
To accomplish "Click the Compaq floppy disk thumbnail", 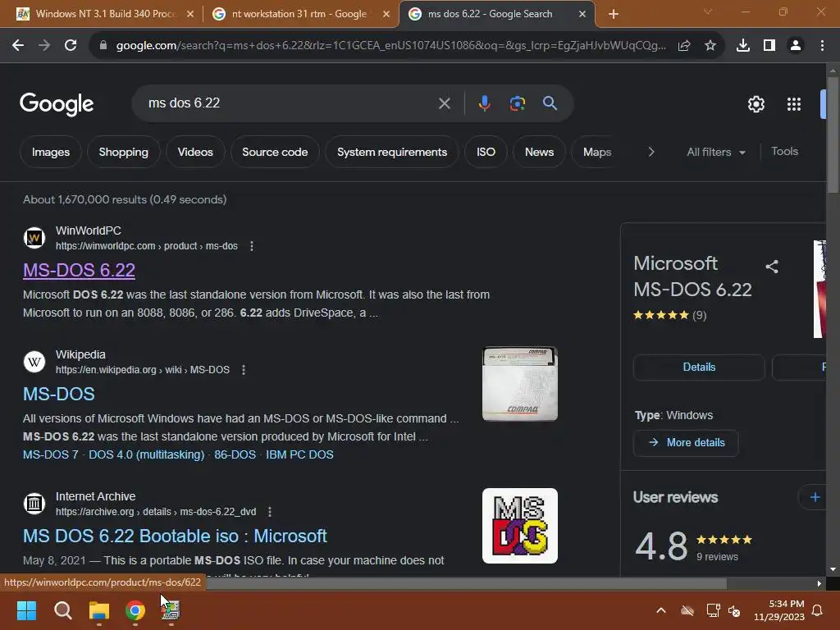I will 519,384.
